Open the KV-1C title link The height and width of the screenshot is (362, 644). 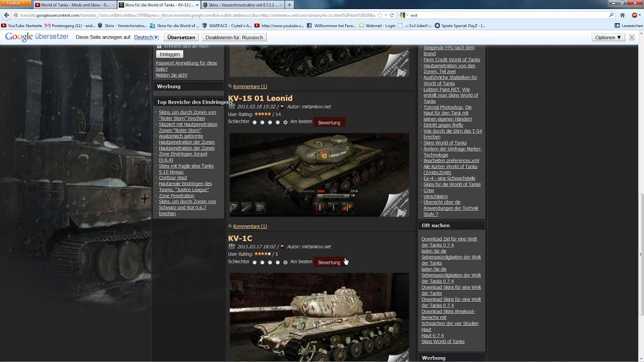click(x=240, y=238)
